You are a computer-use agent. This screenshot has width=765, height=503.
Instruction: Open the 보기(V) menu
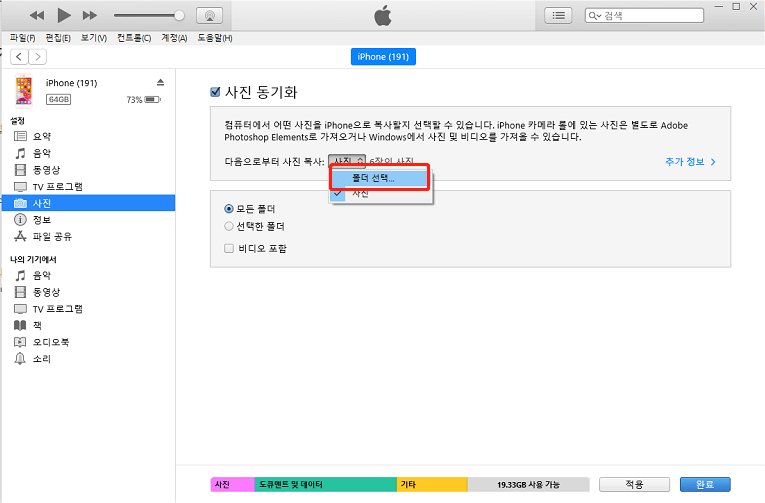click(94, 38)
